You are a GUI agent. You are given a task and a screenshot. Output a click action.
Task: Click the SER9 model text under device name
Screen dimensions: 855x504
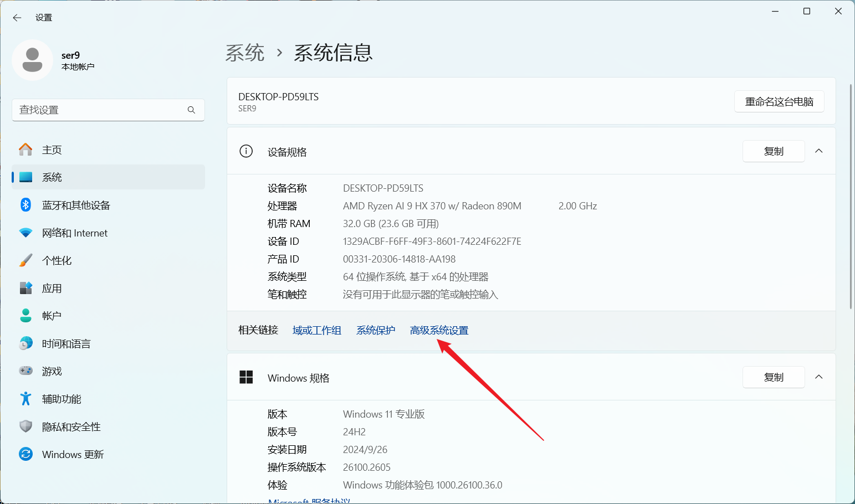coord(247,109)
